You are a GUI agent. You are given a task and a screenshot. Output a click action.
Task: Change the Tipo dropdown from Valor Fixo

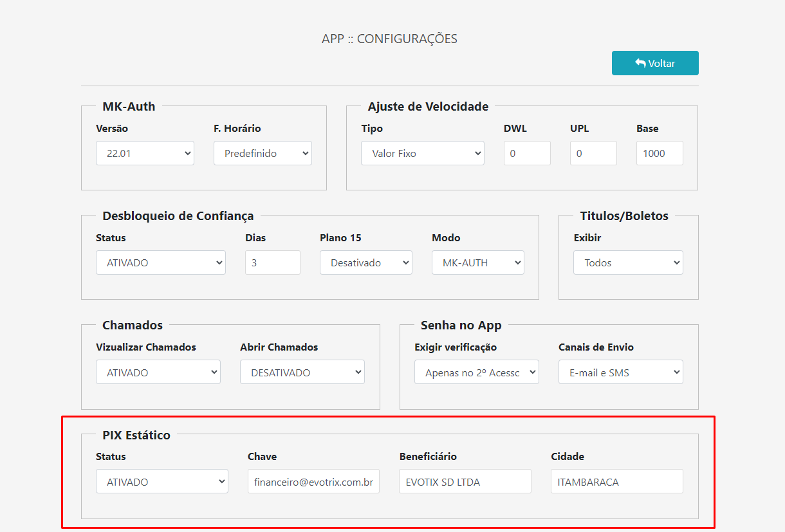[422, 153]
